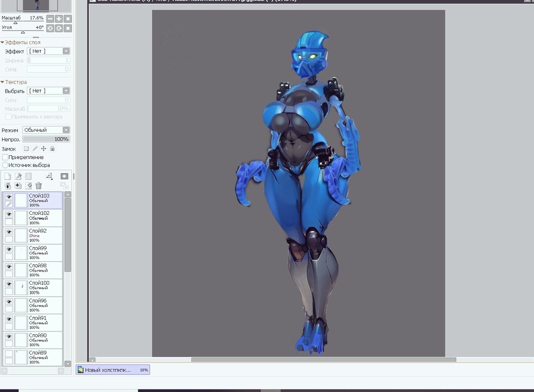Click the Ширина width field under Эффект
The height and width of the screenshot is (392, 534).
(48, 60)
